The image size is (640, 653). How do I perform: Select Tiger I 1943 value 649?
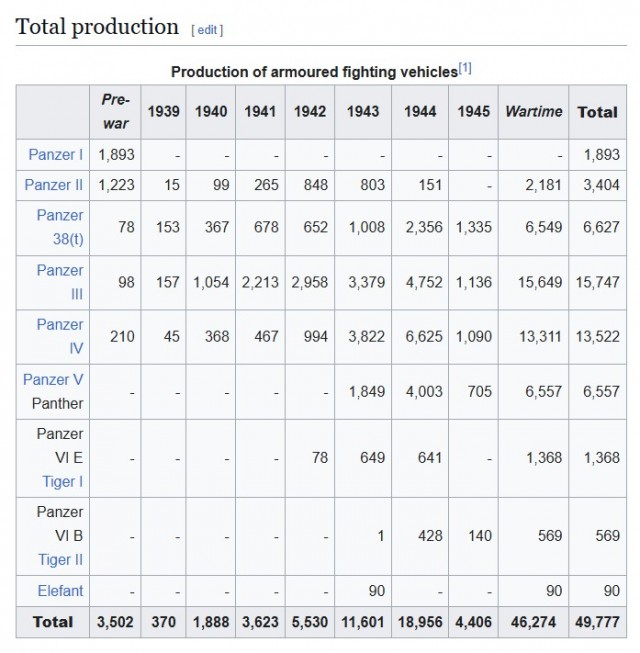coord(372,458)
